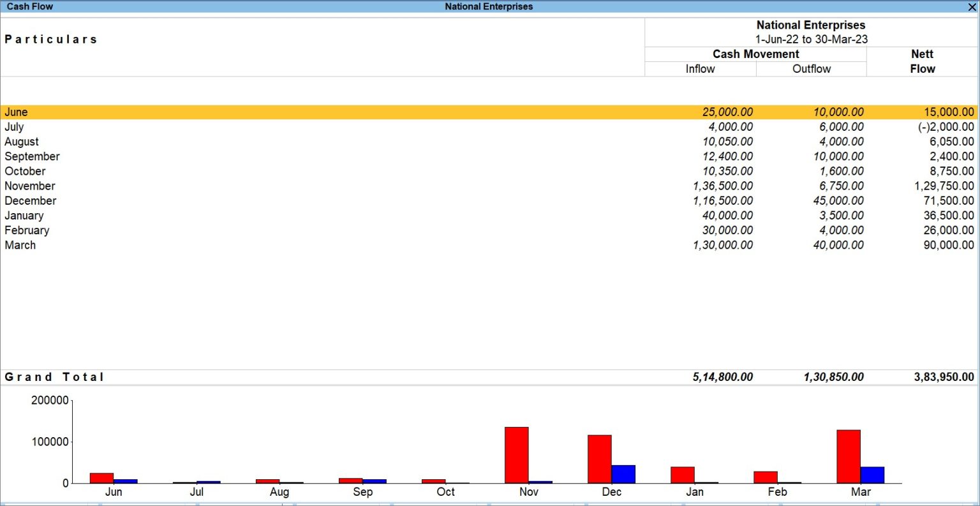The image size is (980, 506).
Task: Click the Outflow column header
Action: (x=811, y=68)
